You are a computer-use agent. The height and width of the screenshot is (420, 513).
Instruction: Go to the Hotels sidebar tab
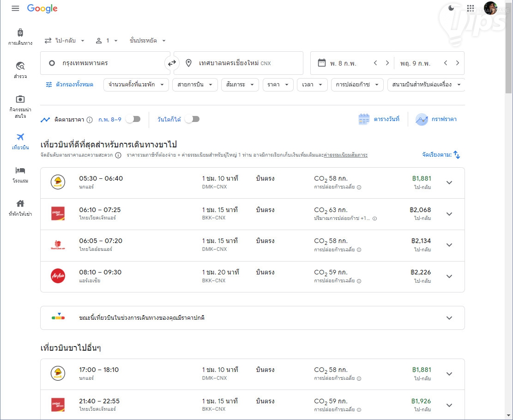pyautogui.click(x=20, y=174)
